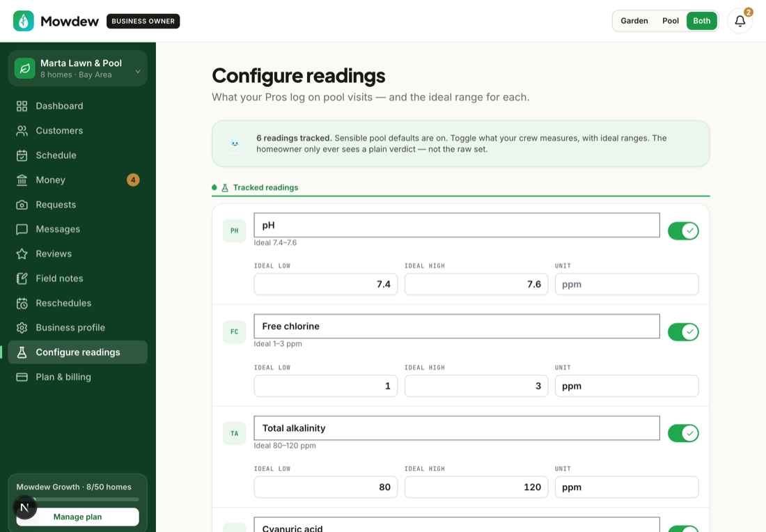Click the Total alkalinity unit field

coord(627,487)
